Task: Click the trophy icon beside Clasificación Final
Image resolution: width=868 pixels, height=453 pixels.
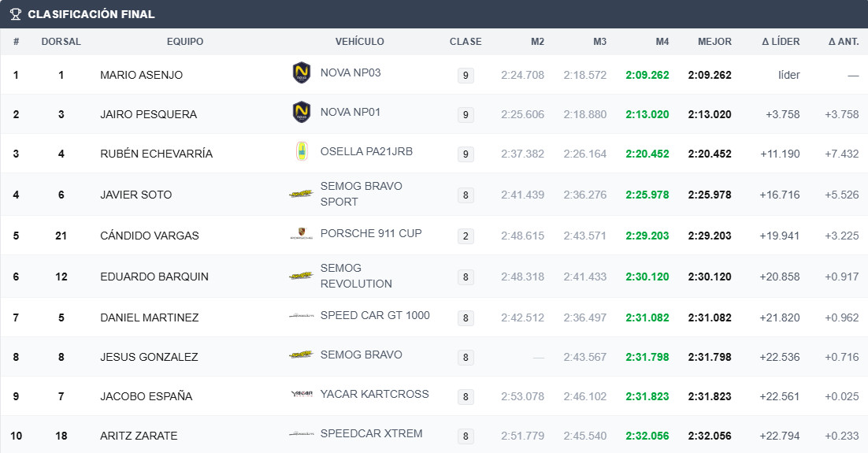Action: pyautogui.click(x=16, y=14)
